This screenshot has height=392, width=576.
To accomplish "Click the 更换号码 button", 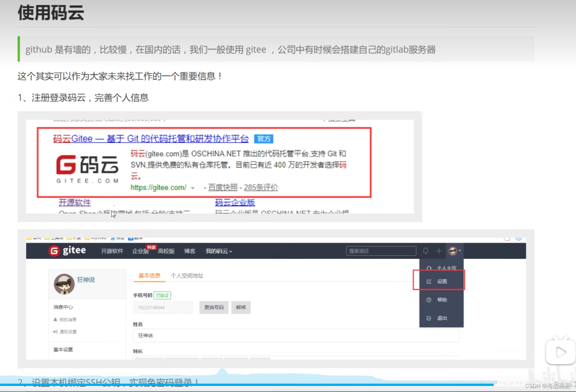I will pos(214,307).
